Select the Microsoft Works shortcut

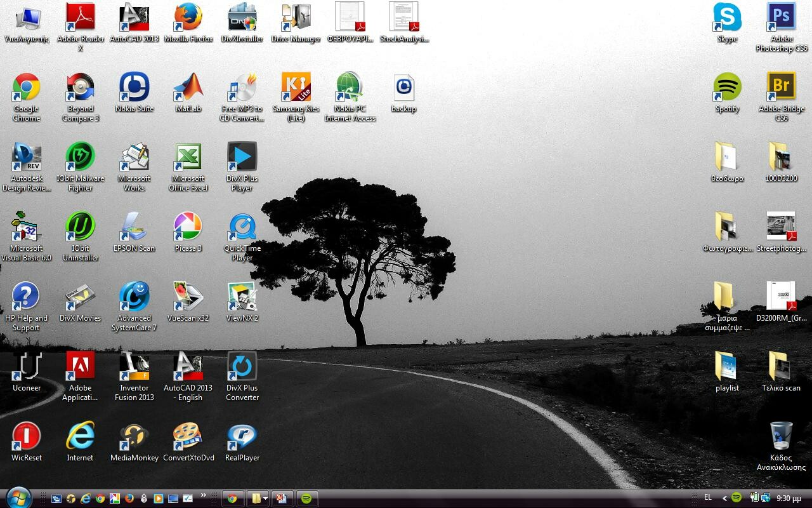pos(134,157)
